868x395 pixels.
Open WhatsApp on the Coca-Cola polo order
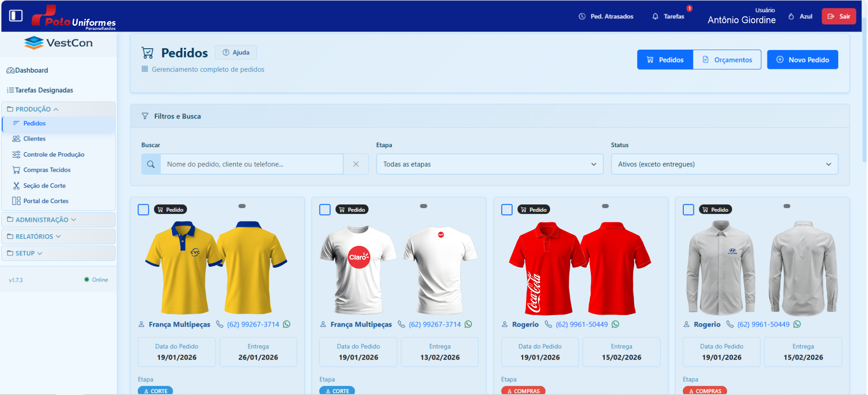(x=615, y=324)
